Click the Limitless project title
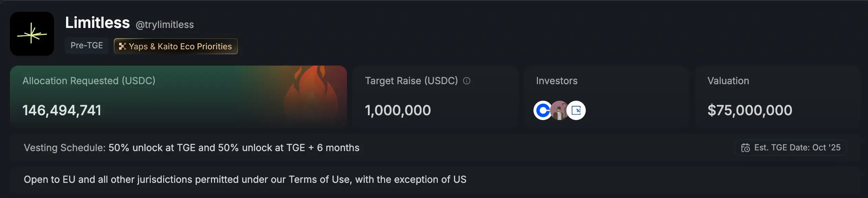This screenshot has width=868, height=198. point(97,23)
